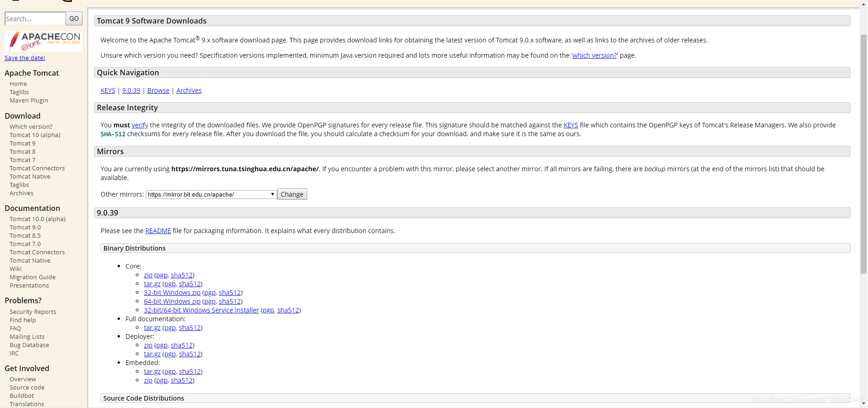Open the 'Save the date!' link
868x408 pixels.
coord(25,58)
